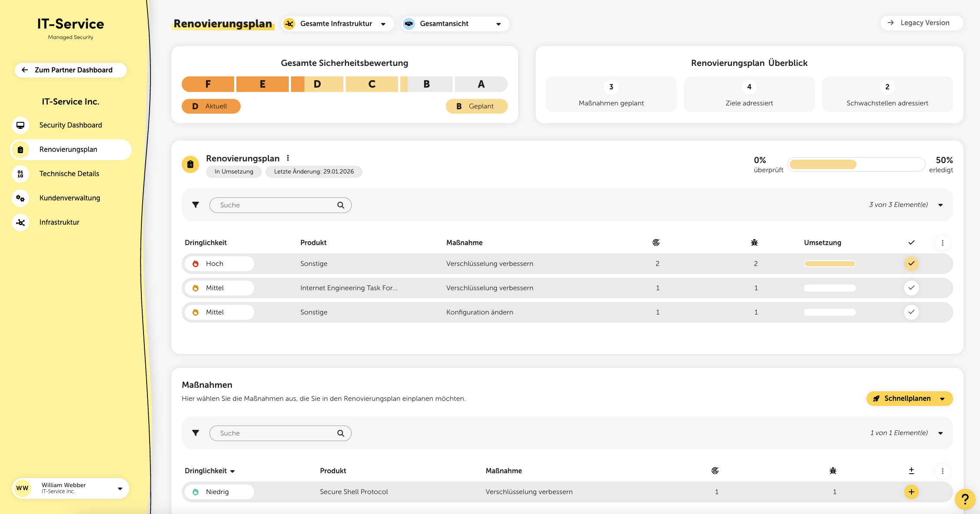
Task: Click the Renovierungsplan overall progress bar
Action: point(856,164)
